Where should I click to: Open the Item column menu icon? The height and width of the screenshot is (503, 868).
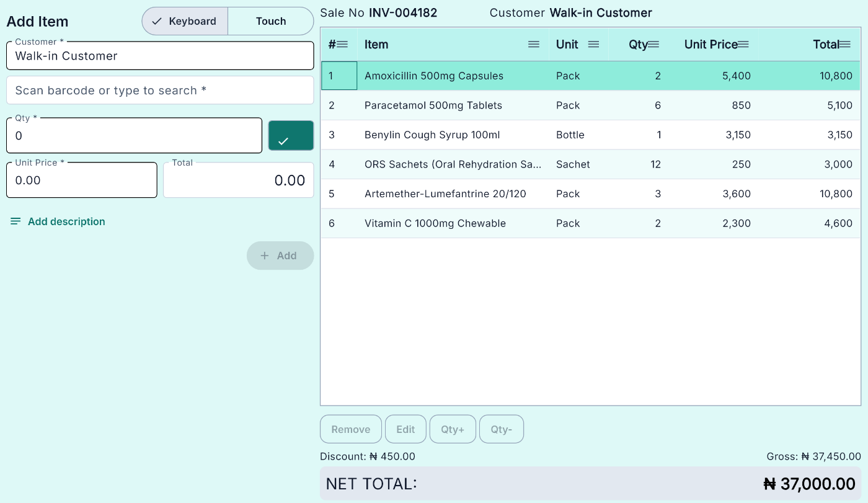pos(534,44)
